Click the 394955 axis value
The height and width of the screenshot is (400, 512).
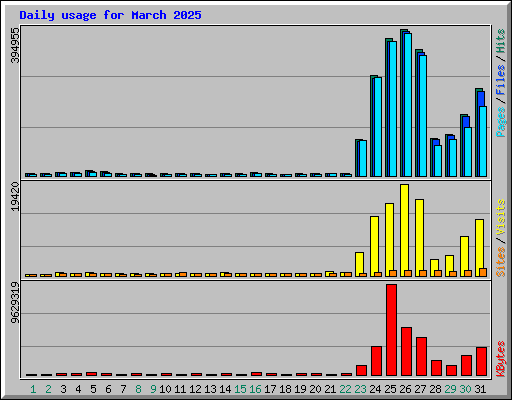(x=15, y=45)
